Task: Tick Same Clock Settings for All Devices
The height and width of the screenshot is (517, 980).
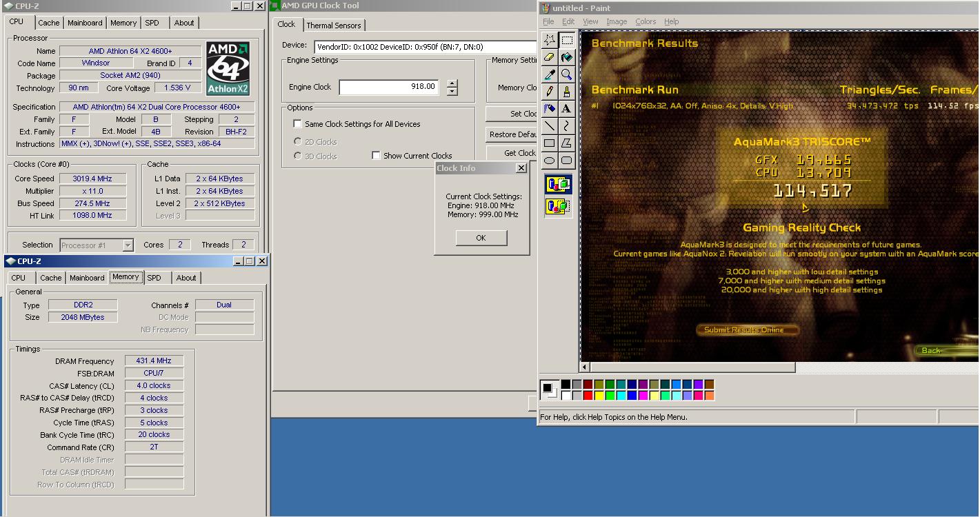Action: click(297, 124)
